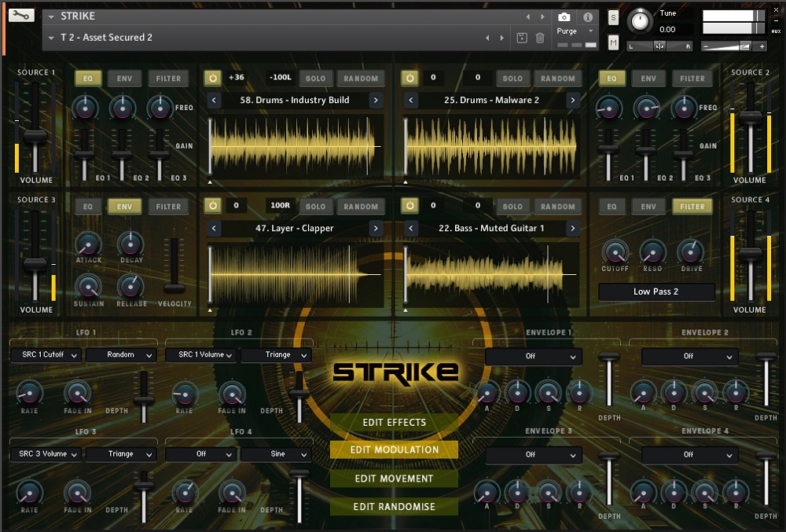Click the Source 1 tune value +36

236,78
